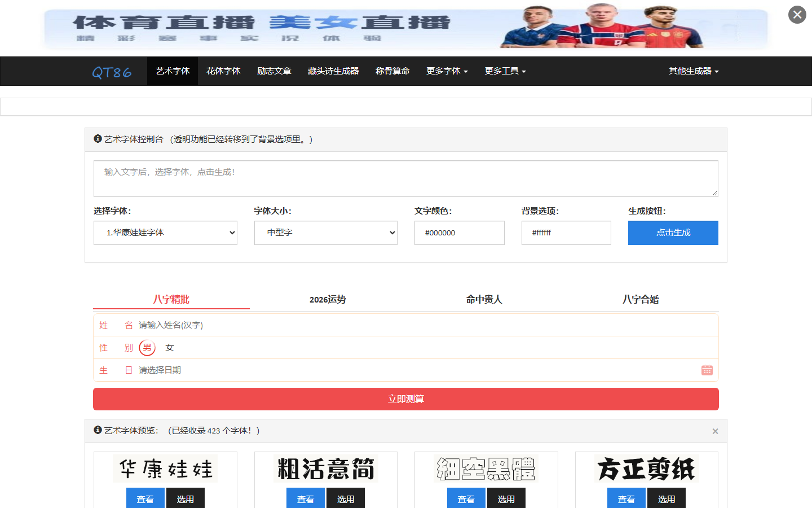
Task: Select the 男 gender option
Action: [x=147, y=348]
